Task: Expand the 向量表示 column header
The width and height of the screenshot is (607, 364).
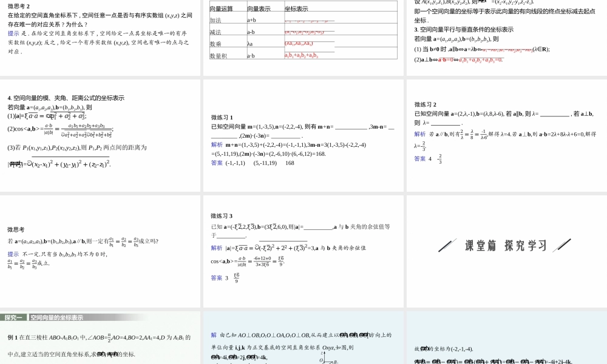Action: pos(259,8)
